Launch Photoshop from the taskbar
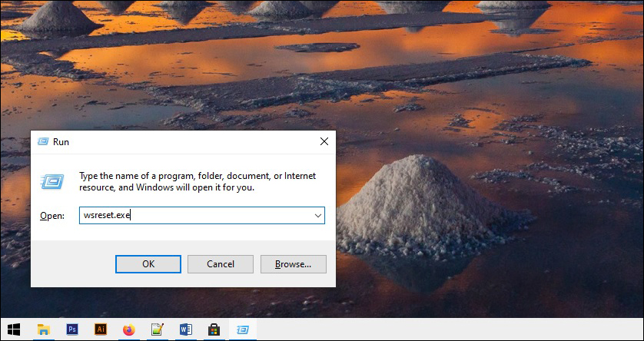Image resolution: width=644 pixels, height=341 pixels. 72,329
